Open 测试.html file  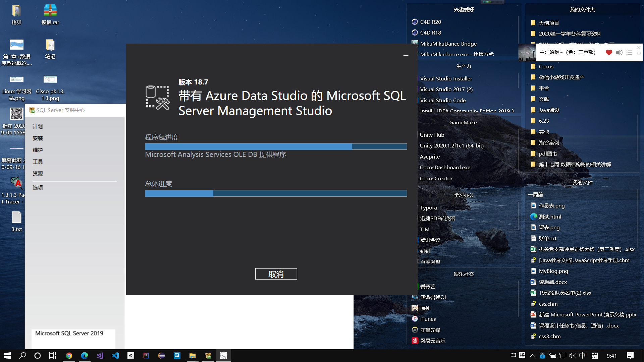coord(546,217)
